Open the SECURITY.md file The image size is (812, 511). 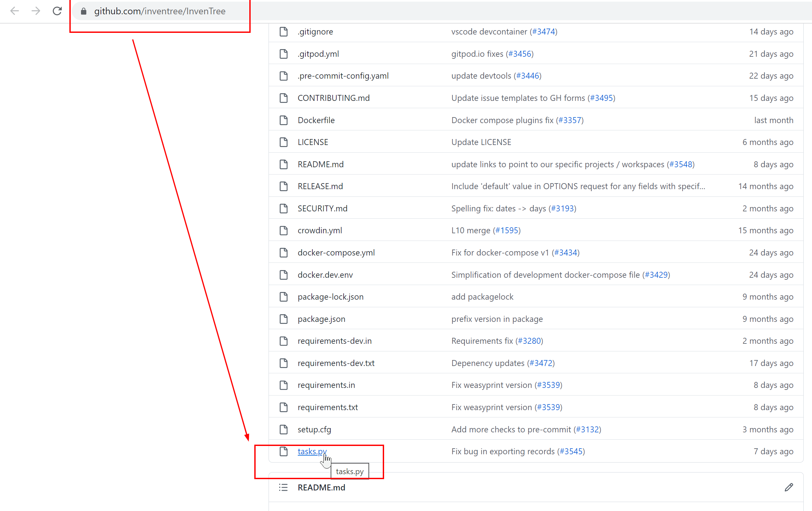pos(322,208)
